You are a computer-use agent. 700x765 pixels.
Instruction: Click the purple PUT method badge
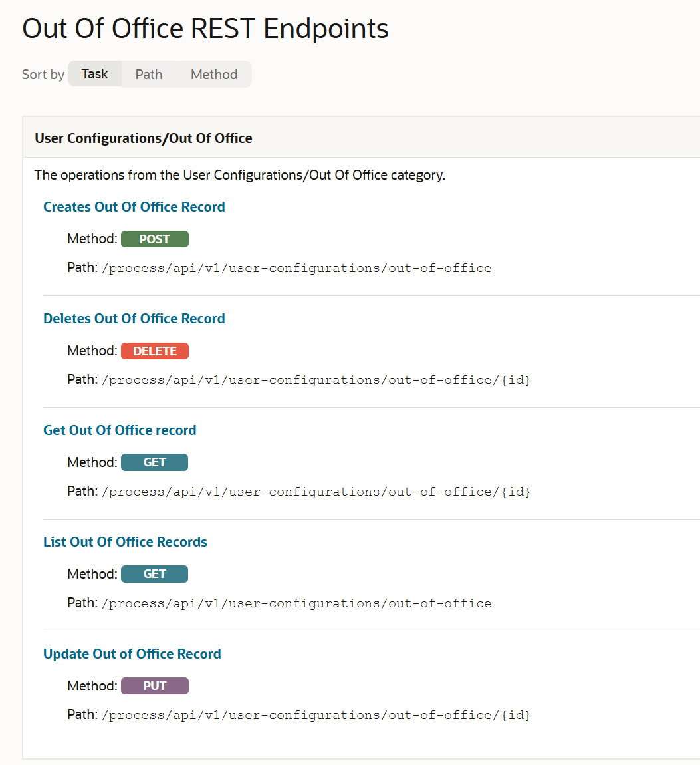[x=154, y=685]
